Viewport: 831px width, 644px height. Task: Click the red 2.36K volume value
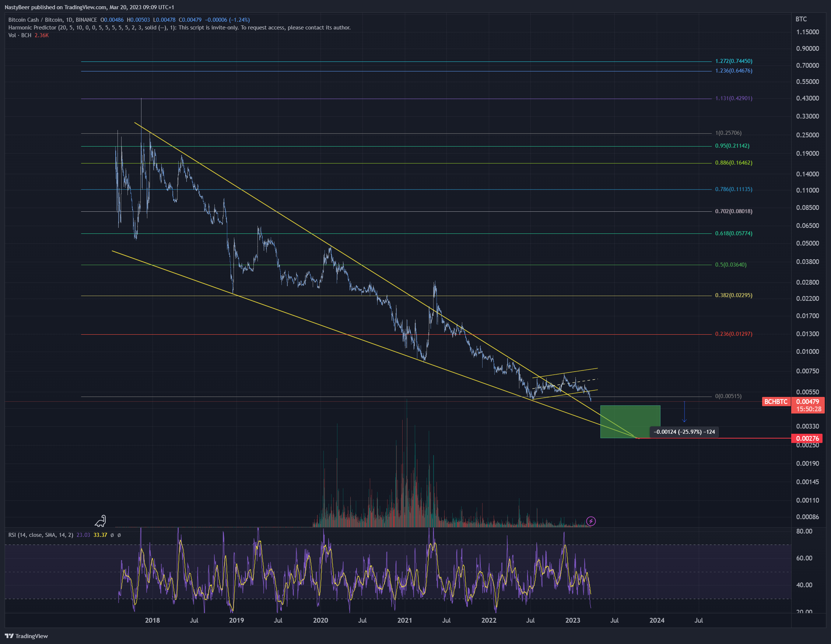42,35
